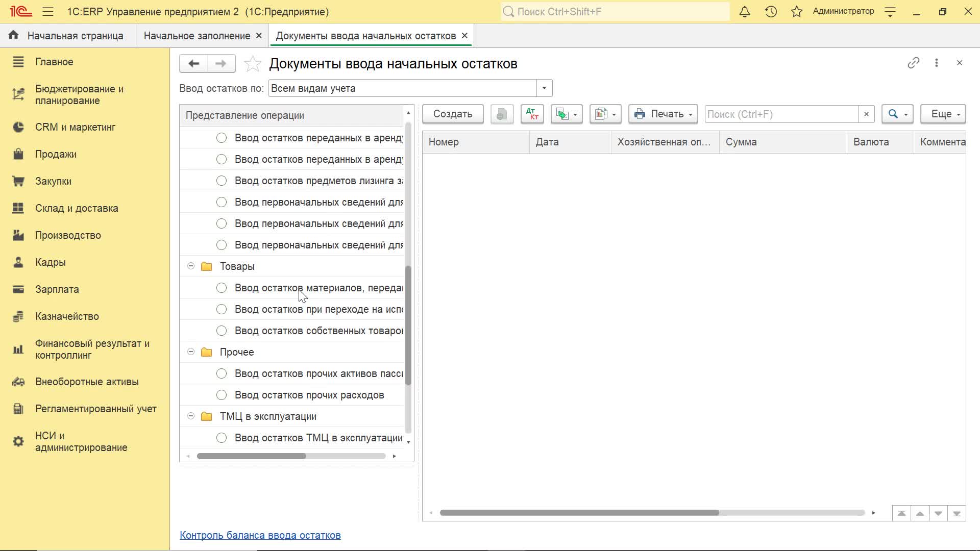
Task: Select radio Ввод остатков при переходе на
Action: [x=222, y=309]
